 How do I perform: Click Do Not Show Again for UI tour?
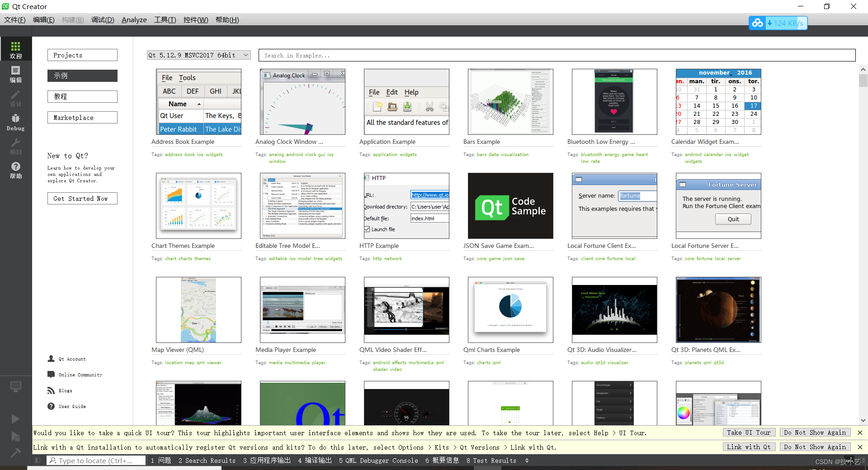(815, 433)
